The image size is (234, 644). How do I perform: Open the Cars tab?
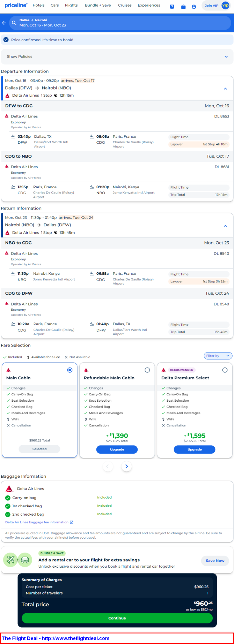[54, 5]
